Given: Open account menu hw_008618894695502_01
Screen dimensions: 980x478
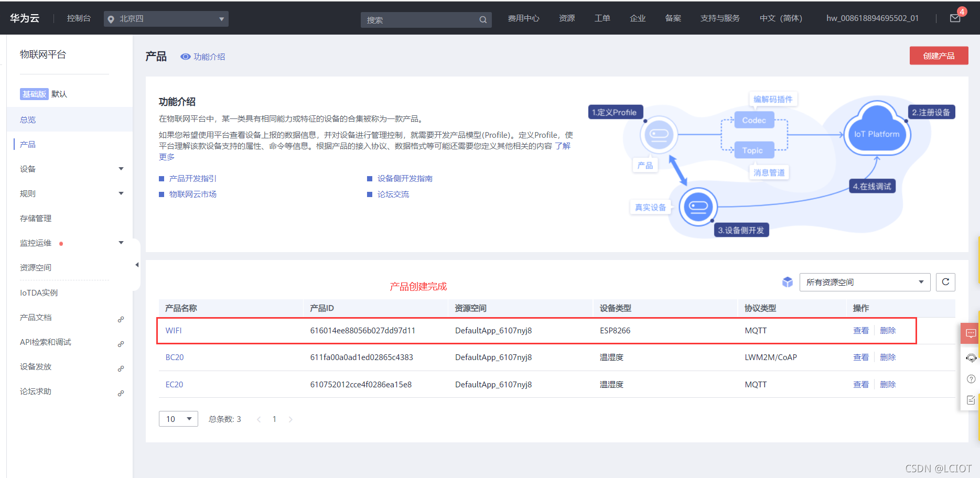Looking at the screenshot, I should click(873, 18).
